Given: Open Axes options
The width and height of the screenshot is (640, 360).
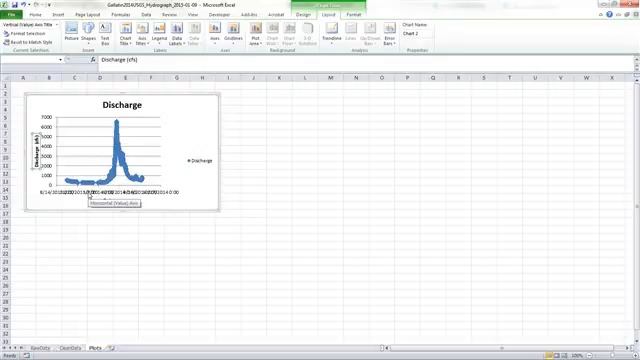Looking at the screenshot, I should pyautogui.click(x=215, y=33).
